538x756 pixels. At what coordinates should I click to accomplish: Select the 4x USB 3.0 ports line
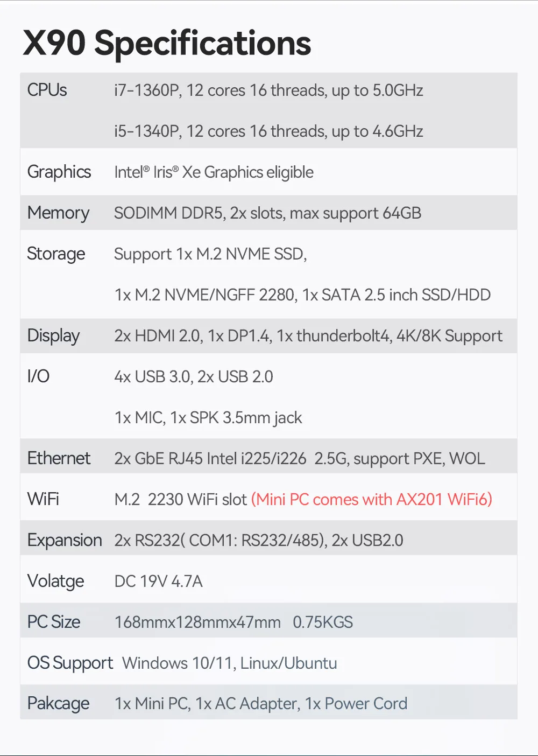tap(194, 377)
